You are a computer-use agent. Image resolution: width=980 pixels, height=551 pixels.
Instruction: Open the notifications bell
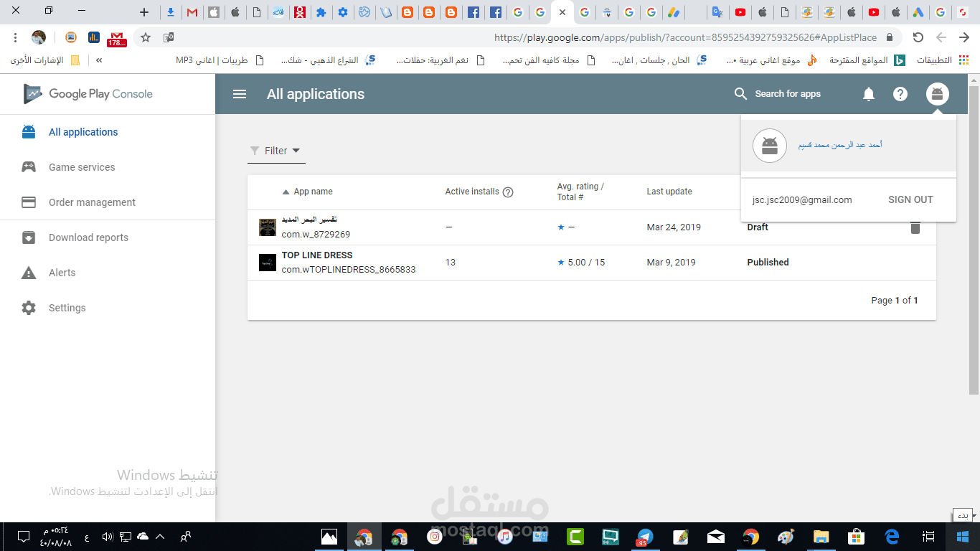(869, 94)
